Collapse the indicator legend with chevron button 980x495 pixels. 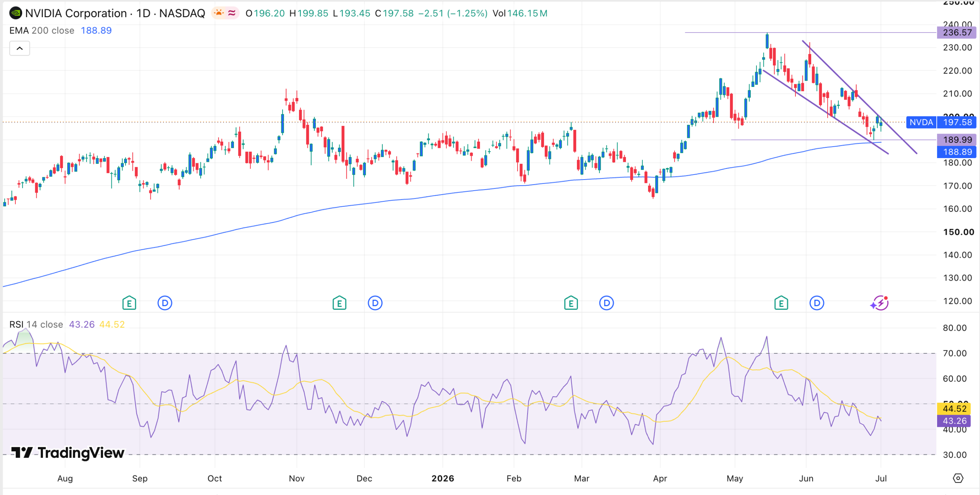point(20,49)
